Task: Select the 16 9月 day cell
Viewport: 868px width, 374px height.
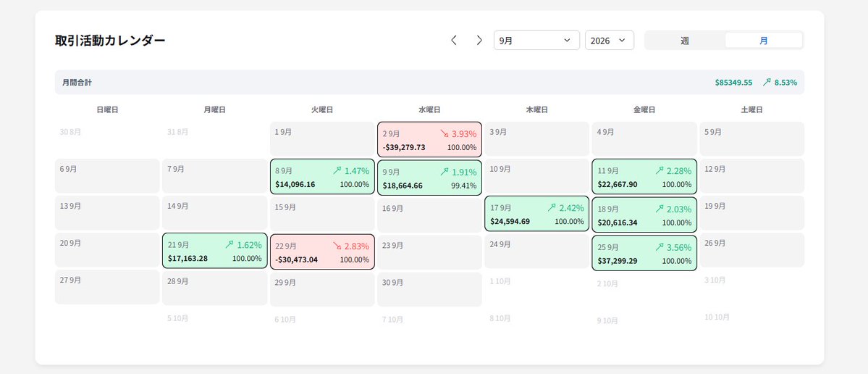Action: tap(429, 215)
